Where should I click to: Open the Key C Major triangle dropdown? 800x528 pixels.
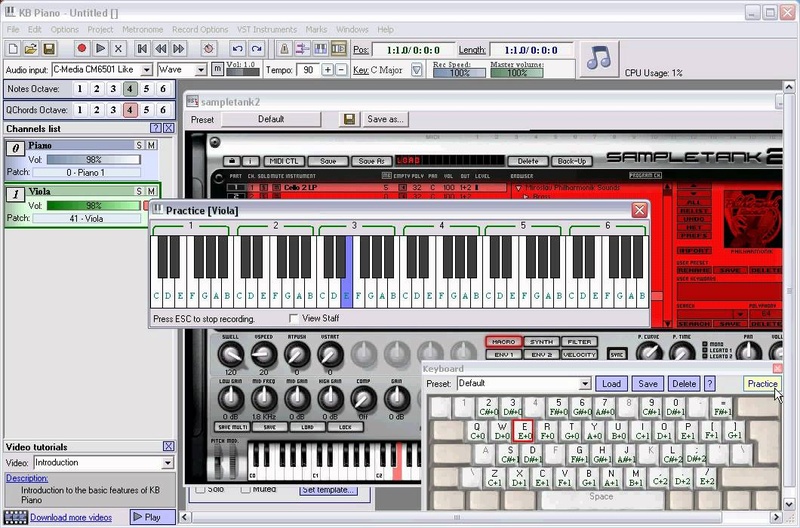(417, 70)
